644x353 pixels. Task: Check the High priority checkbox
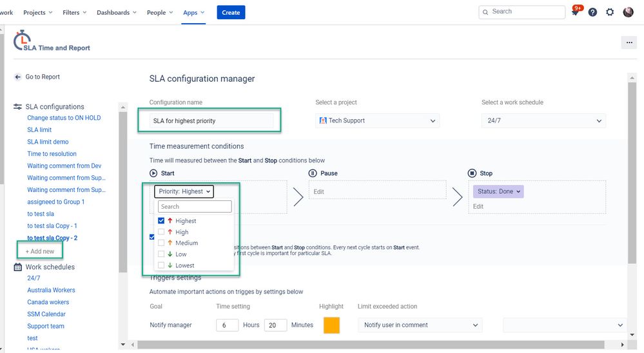click(x=161, y=231)
